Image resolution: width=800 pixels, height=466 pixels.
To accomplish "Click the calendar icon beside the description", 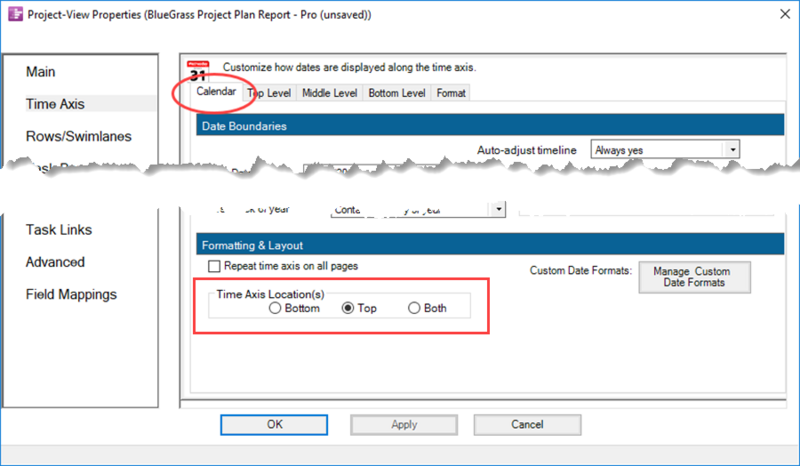I will point(198,71).
